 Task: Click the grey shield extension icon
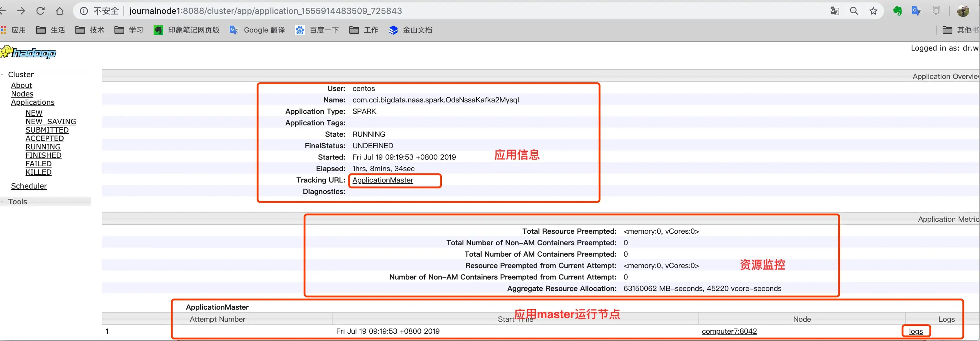click(x=936, y=11)
